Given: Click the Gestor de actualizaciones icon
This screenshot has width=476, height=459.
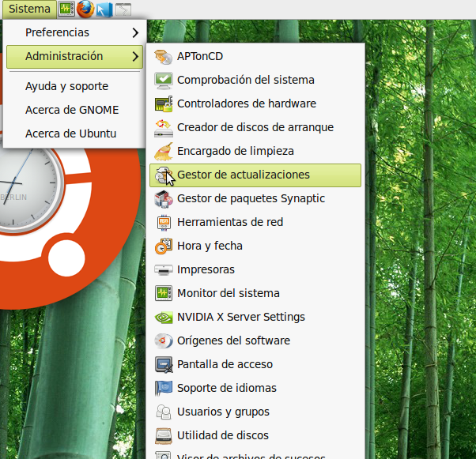Looking at the screenshot, I should [x=164, y=175].
